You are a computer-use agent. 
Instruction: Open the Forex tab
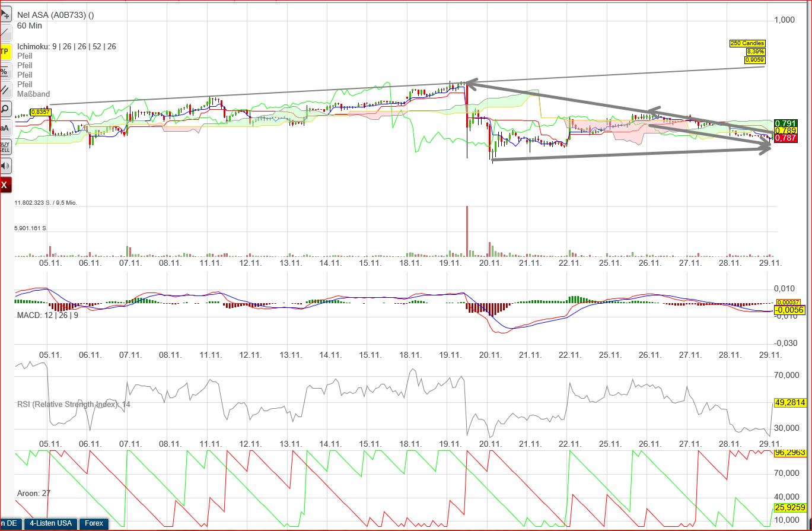click(x=94, y=524)
